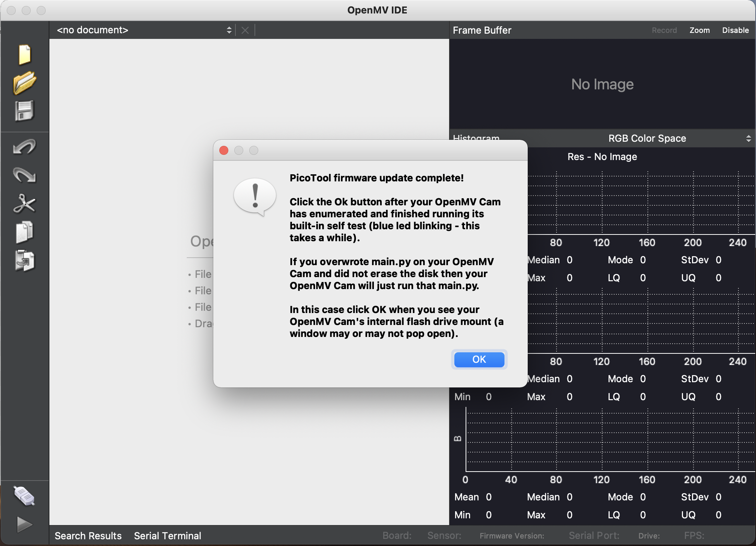This screenshot has height=546, width=756.
Task: Connect to the OpenMV Cam
Action: click(x=24, y=496)
